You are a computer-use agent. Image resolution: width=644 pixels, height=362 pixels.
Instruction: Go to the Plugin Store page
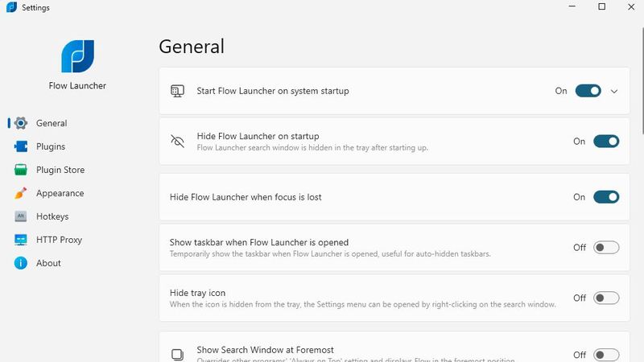pyautogui.click(x=60, y=170)
